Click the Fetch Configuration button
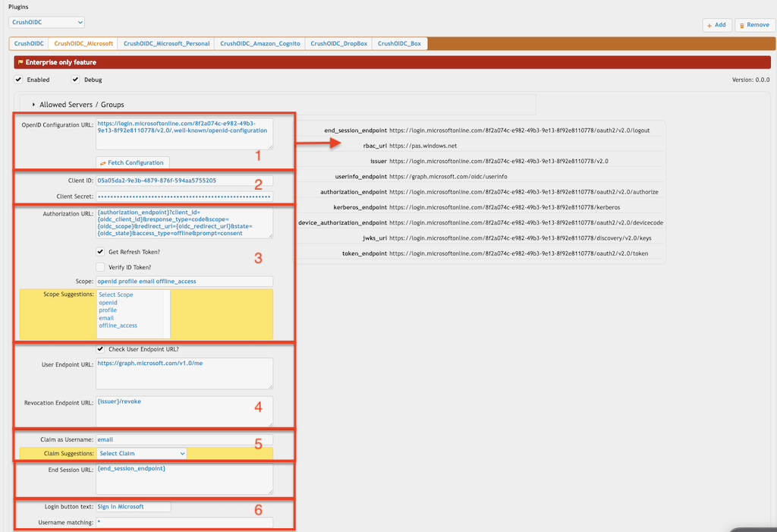Screen dimensions: 777x532 pyautogui.click(x=132, y=162)
